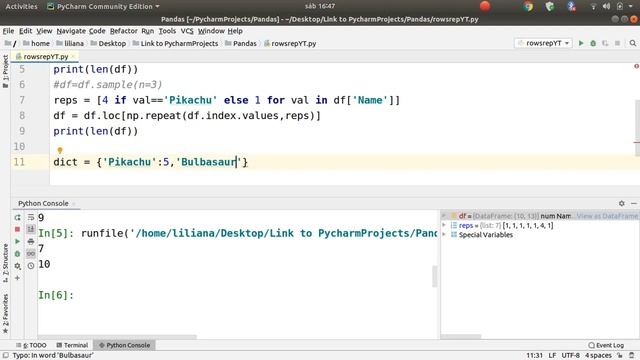Open the LF line separator selector

pos(552,356)
